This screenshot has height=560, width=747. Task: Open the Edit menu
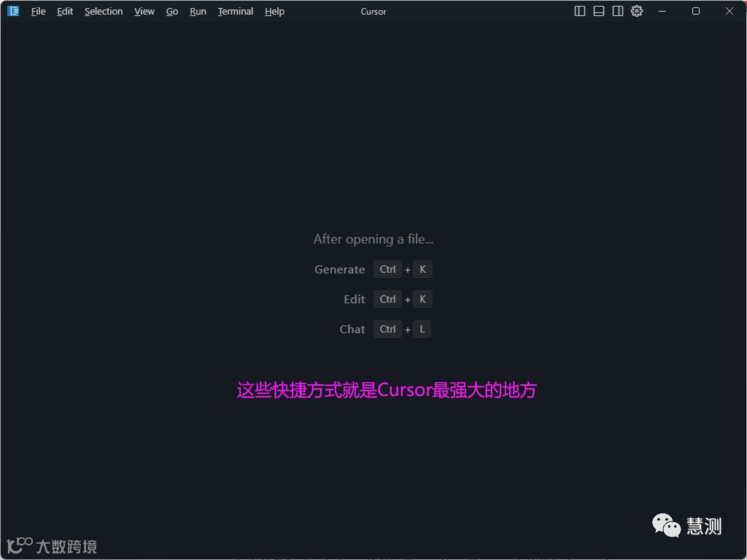click(x=65, y=12)
